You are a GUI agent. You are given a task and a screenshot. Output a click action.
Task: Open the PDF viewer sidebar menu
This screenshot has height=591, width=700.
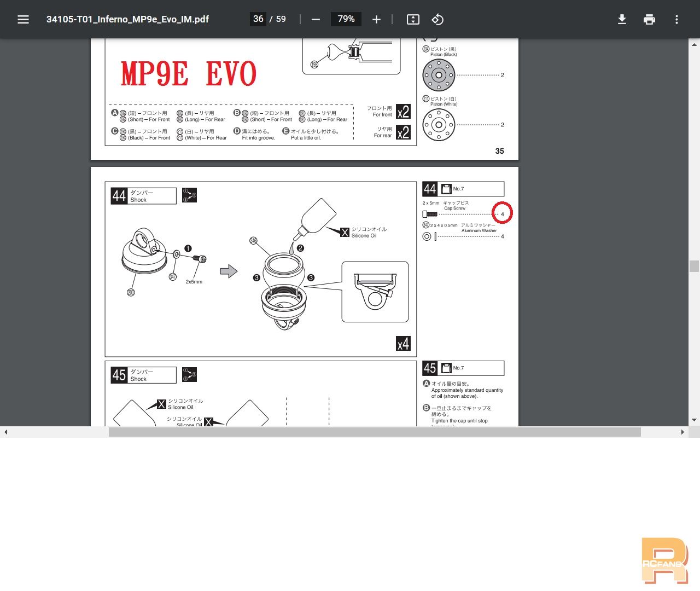coord(23,19)
